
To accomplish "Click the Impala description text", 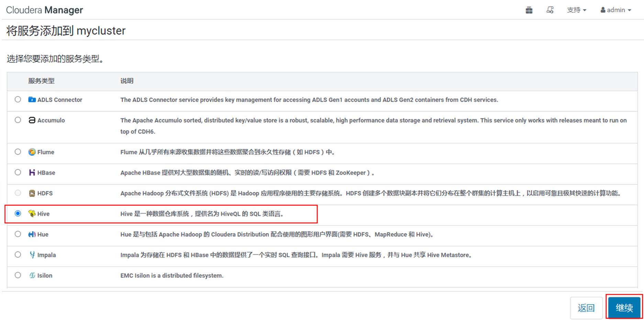I will pyautogui.click(x=297, y=255).
